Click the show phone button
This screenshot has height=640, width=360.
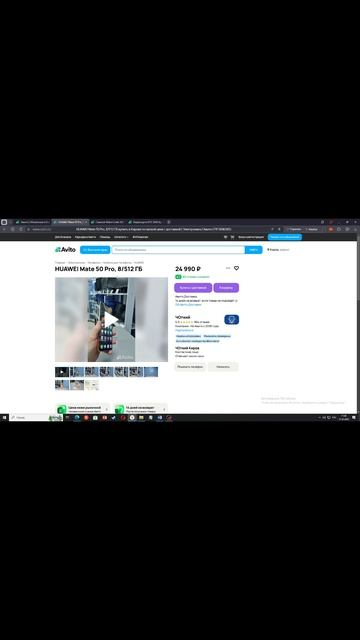190,367
